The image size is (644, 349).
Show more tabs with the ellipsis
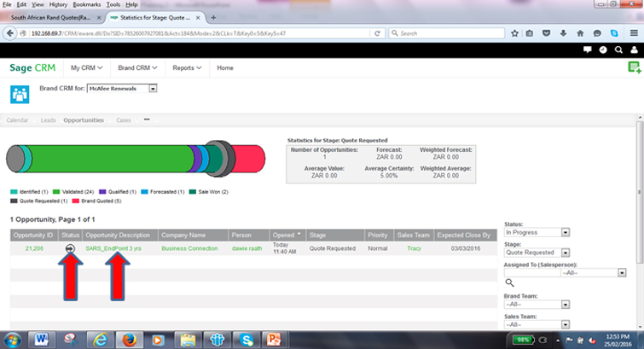pyautogui.click(x=147, y=119)
